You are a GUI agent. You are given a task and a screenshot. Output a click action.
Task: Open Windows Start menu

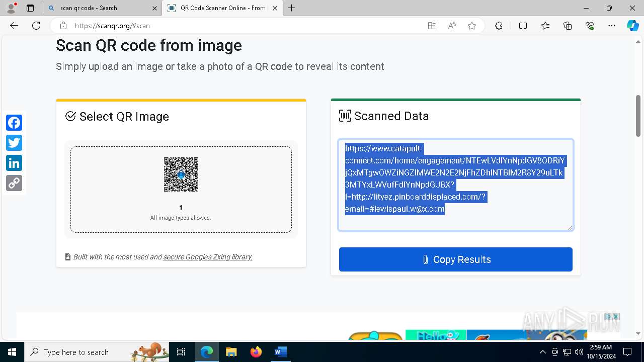tap(12, 352)
